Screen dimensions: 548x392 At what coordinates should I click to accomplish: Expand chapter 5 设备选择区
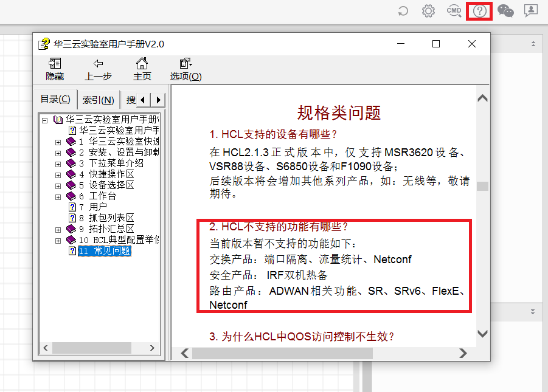[x=58, y=186]
